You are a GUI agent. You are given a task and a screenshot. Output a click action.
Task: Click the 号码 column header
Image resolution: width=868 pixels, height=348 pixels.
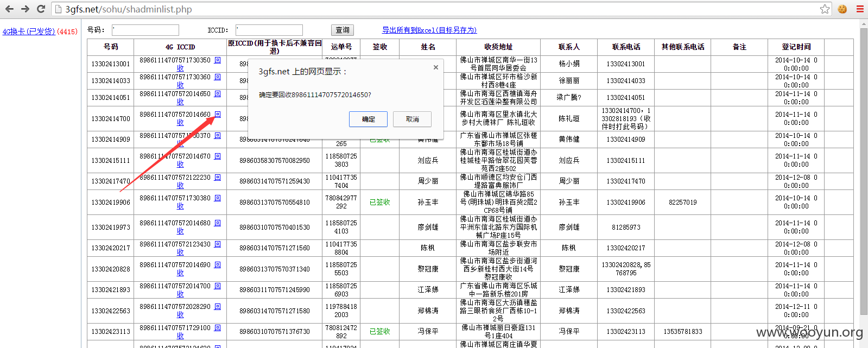click(111, 47)
